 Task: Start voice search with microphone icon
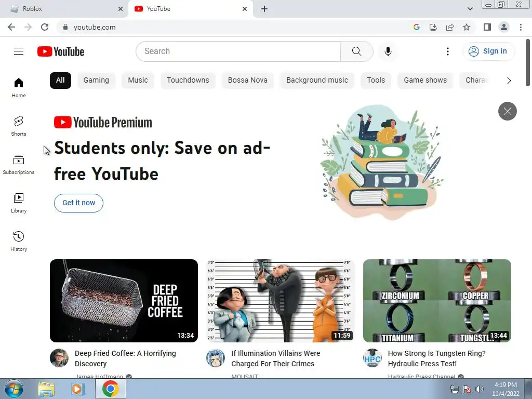(x=388, y=51)
